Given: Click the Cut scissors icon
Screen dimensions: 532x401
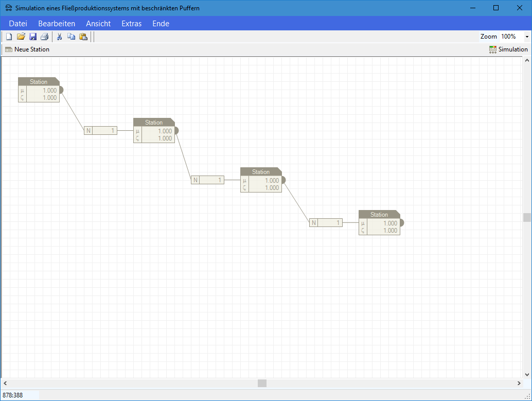Looking at the screenshot, I should point(59,37).
